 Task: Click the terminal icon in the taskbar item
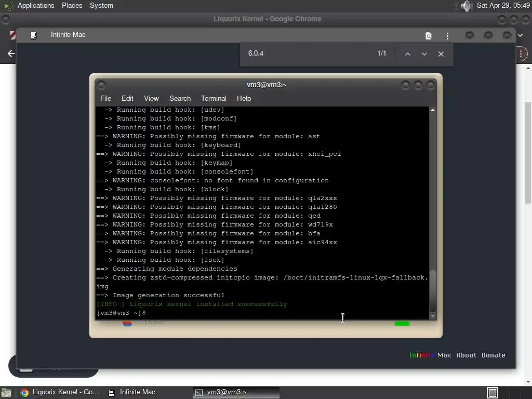click(199, 393)
